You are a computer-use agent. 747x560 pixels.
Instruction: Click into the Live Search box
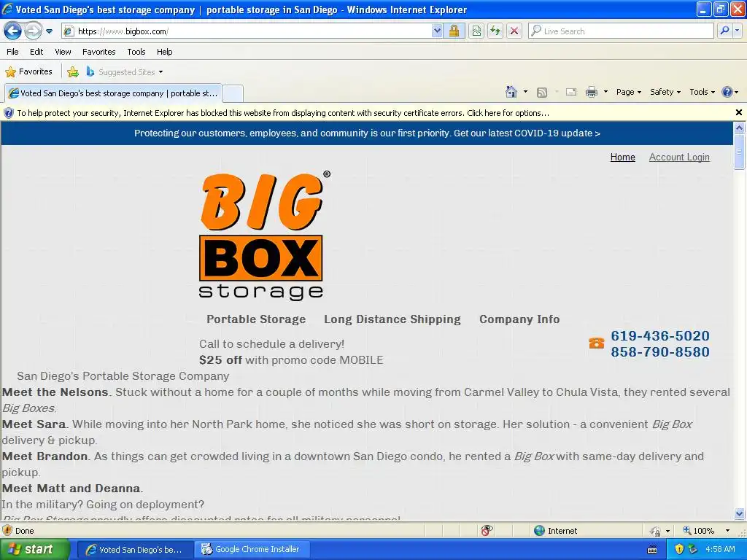(x=622, y=31)
